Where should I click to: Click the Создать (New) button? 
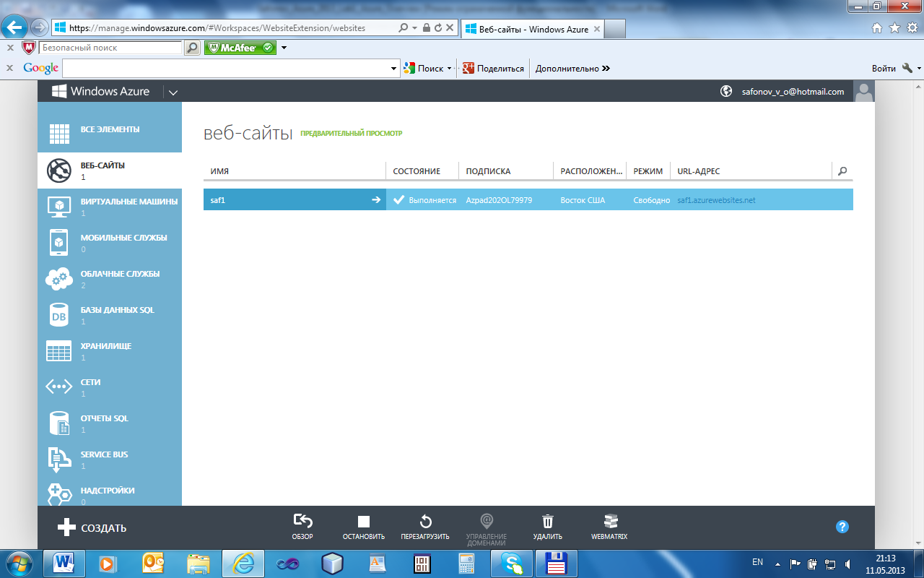click(92, 528)
